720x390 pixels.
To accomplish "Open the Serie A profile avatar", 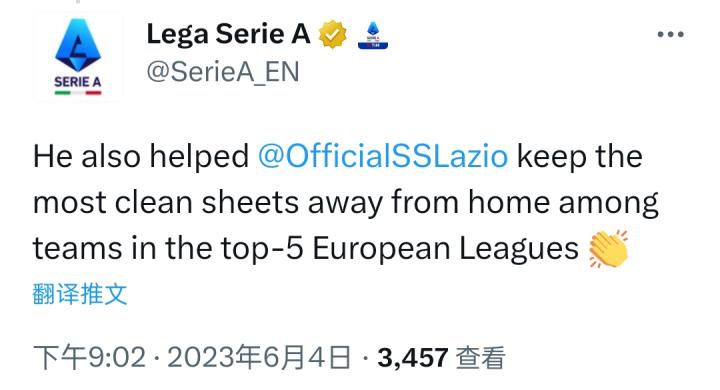I will point(78,56).
